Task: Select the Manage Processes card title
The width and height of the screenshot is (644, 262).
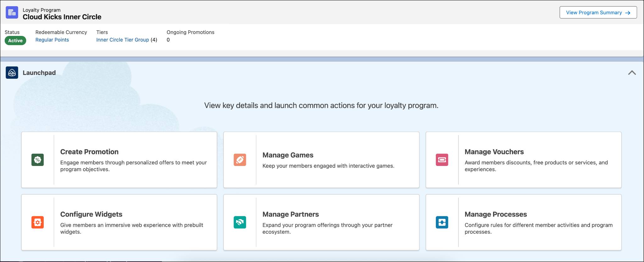Action: pos(496,214)
